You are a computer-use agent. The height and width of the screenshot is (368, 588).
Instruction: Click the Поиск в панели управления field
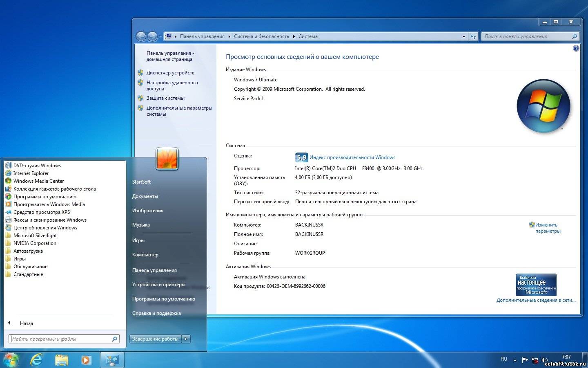coord(530,36)
